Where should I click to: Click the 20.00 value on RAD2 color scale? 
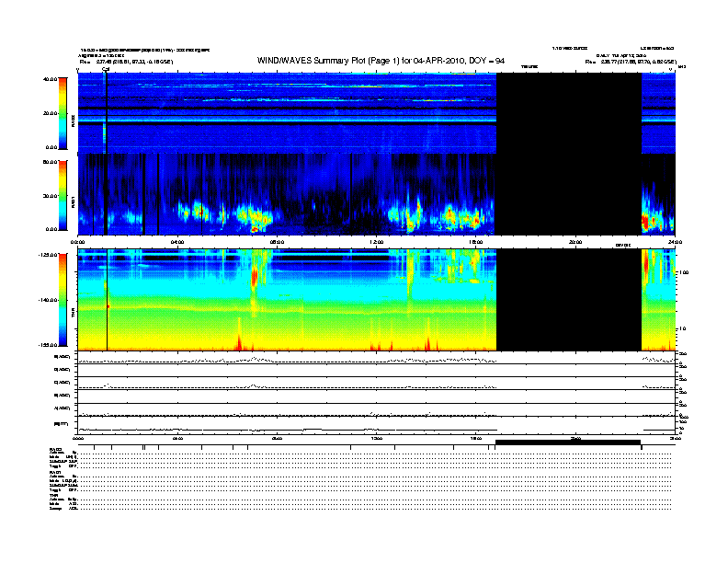[50, 113]
